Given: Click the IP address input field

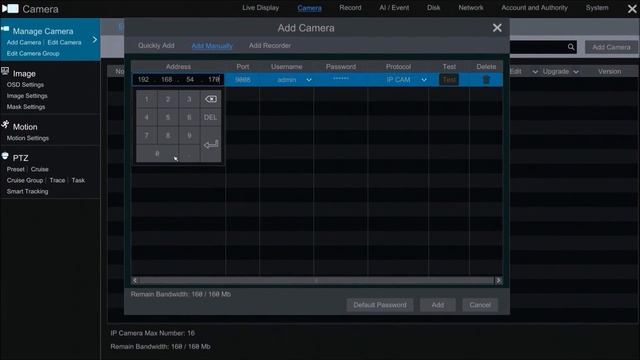Looking at the screenshot, I should (x=178, y=80).
